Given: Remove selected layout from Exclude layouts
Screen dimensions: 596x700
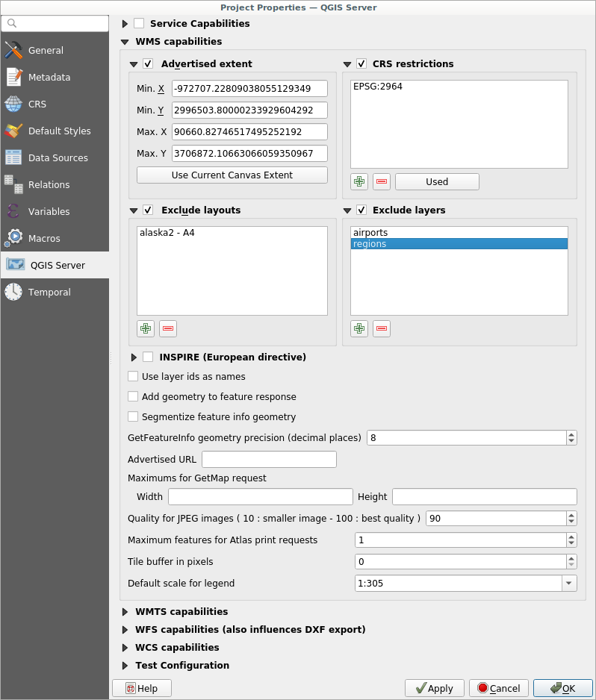Looking at the screenshot, I should click(x=168, y=328).
